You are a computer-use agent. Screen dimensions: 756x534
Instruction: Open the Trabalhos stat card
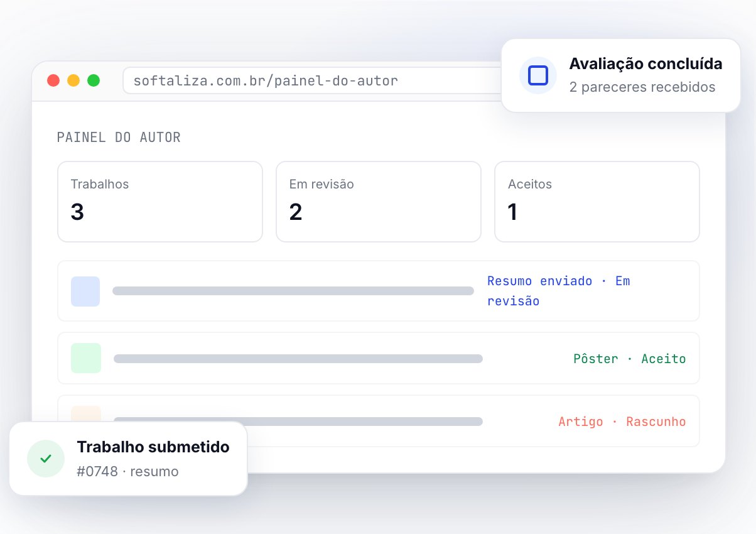(160, 202)
